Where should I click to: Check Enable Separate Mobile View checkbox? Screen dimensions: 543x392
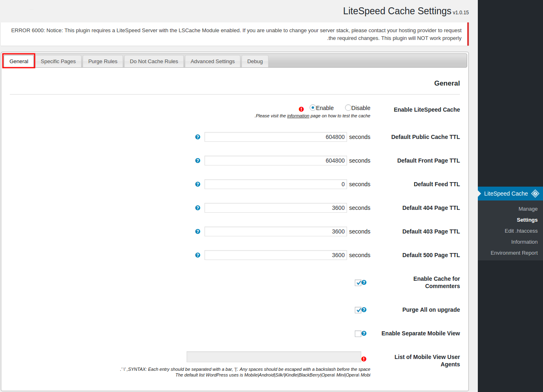click(x=358, y=334)
